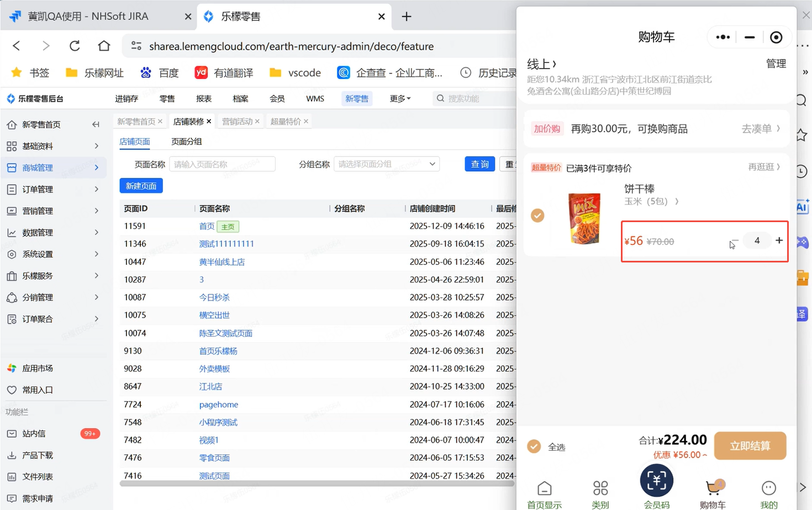Increase 饼干棒 quantity with plus
The image size is (812, 510).
tap(779, 240)
